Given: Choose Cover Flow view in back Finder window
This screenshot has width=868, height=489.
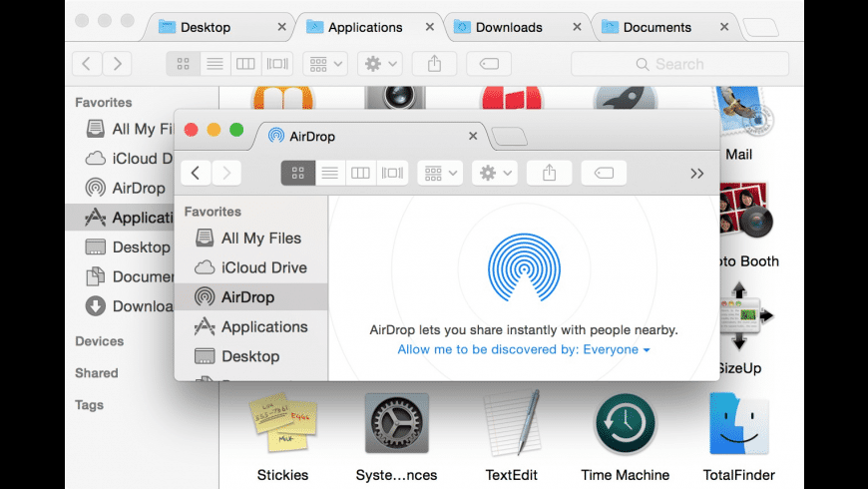Looking at the screenshot, I should coord(277,64).
